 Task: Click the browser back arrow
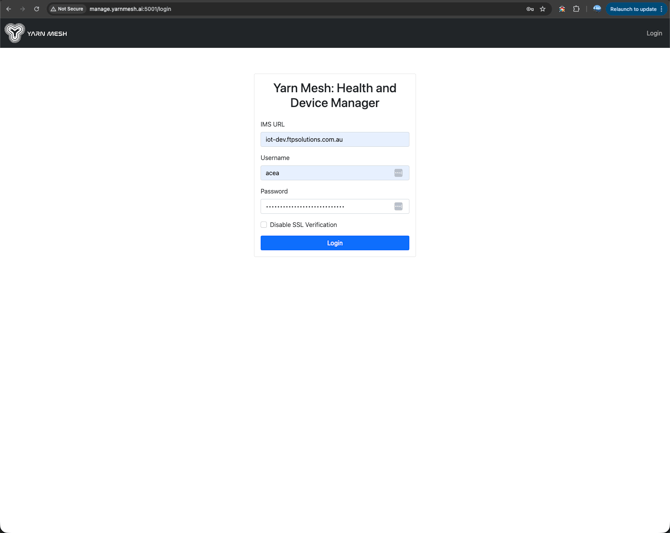click(x=9, y=9)
